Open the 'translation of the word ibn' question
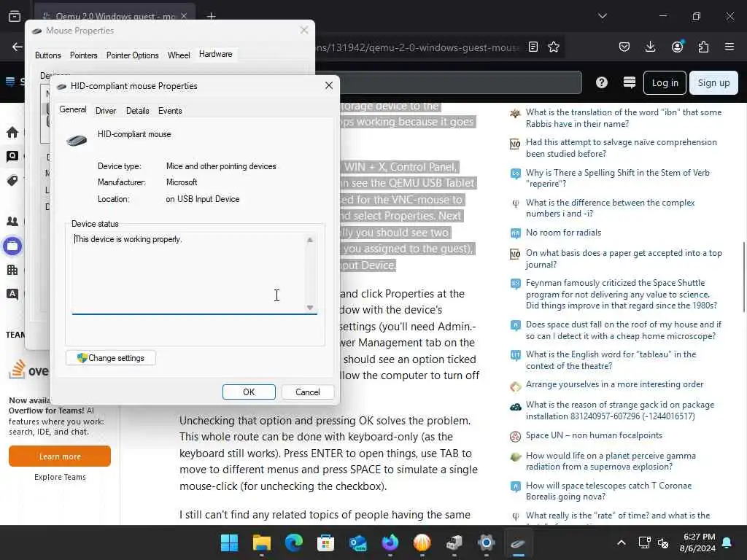 pos(623,117)
